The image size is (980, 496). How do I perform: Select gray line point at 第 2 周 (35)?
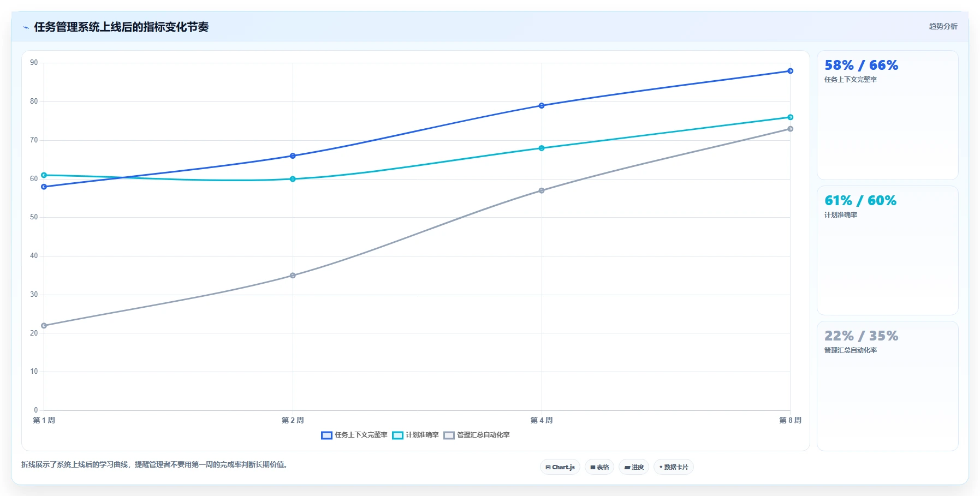point(293,276)
